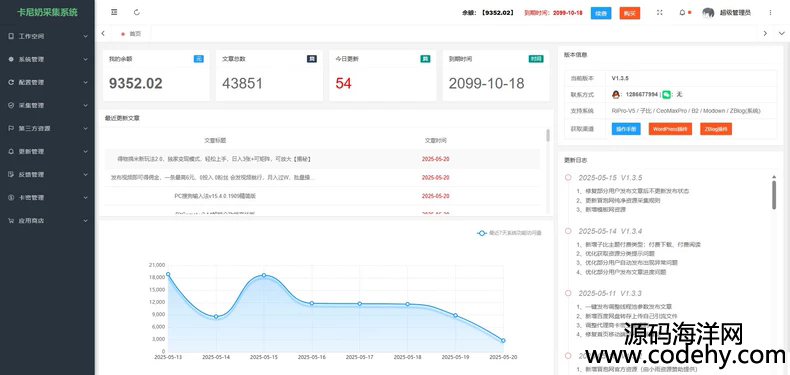Click the 更新日志 scrollbar up arrow

[x=774, y=176]
